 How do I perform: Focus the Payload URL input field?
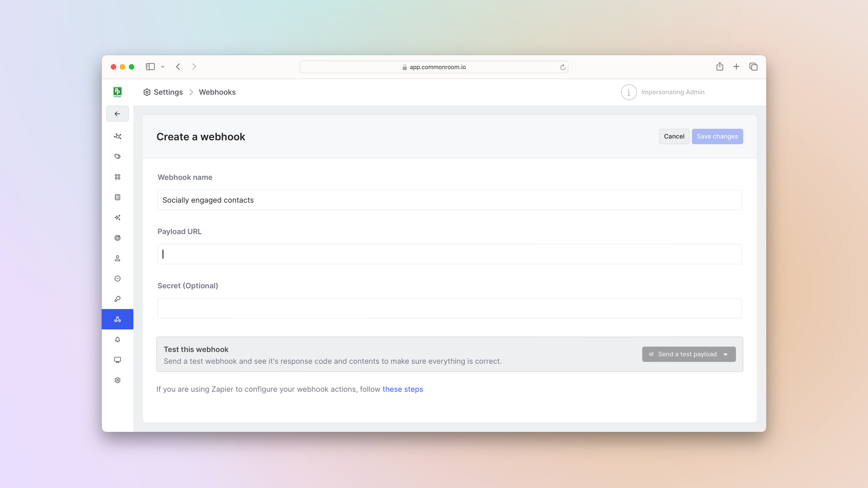(449, 254)
